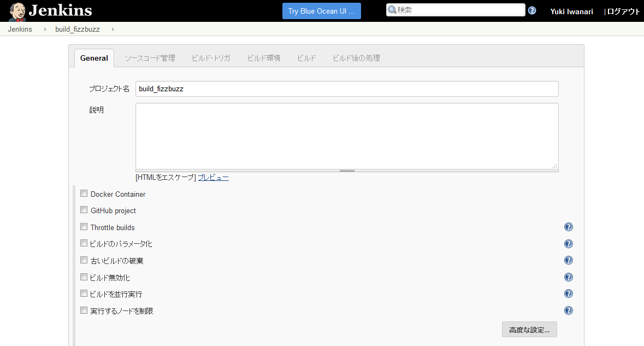The height and width of the screenshot is (346, 644).
Task: View help for ビルド無効化 option
Action: (x=568, y=277)
